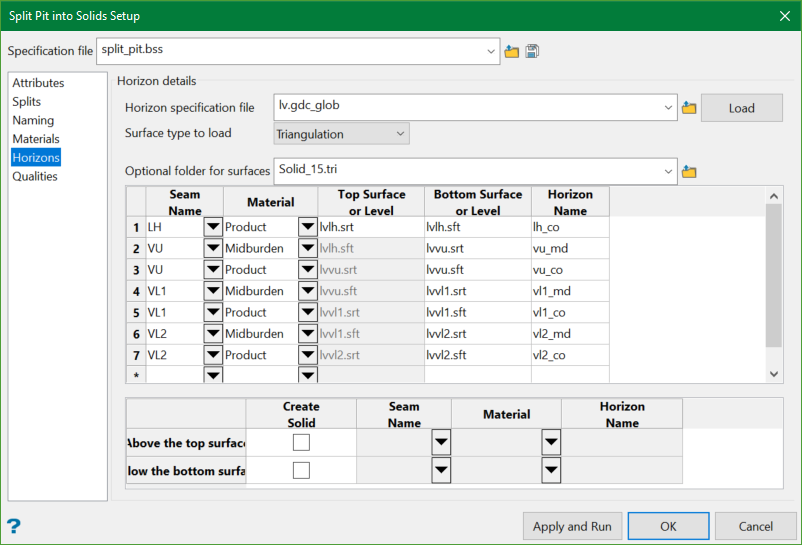Open Seam Name arrow for below bottom surface
This screenshot has width=802, height=545.
[x=441, y=470]
